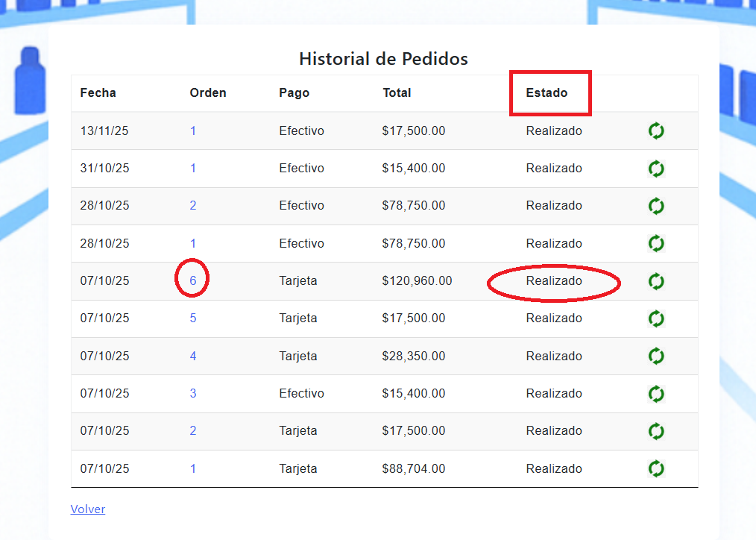Click the reorder icon for the $88,704.00 order
The height and width of the screenshot is (540, 756).
point(655,468)
